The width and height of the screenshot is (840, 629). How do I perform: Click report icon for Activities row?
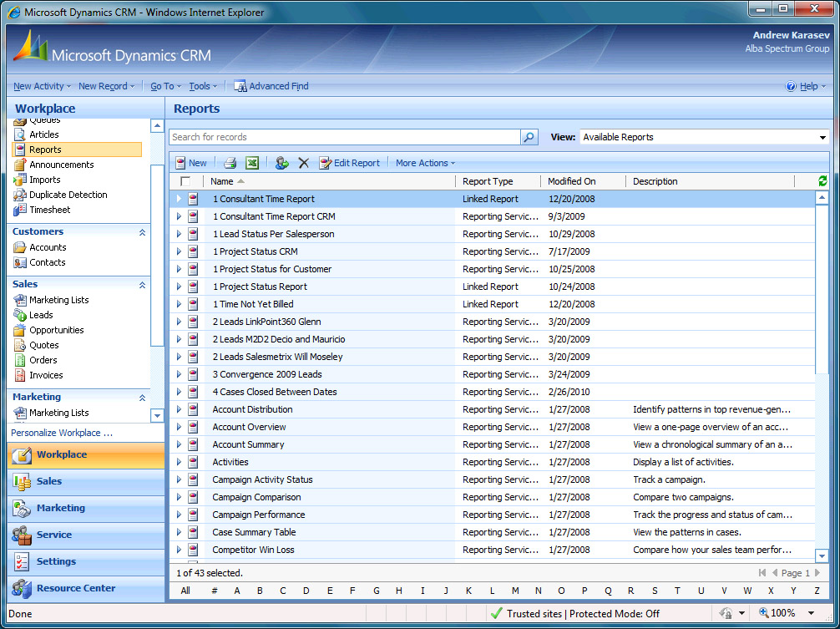click(x=193, y=462)
